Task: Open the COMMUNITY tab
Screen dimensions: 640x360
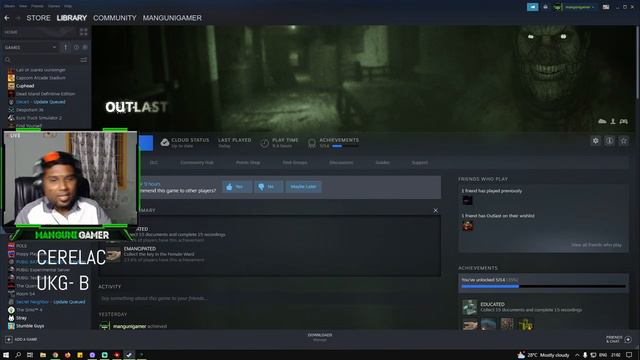Action: (115, 18)
